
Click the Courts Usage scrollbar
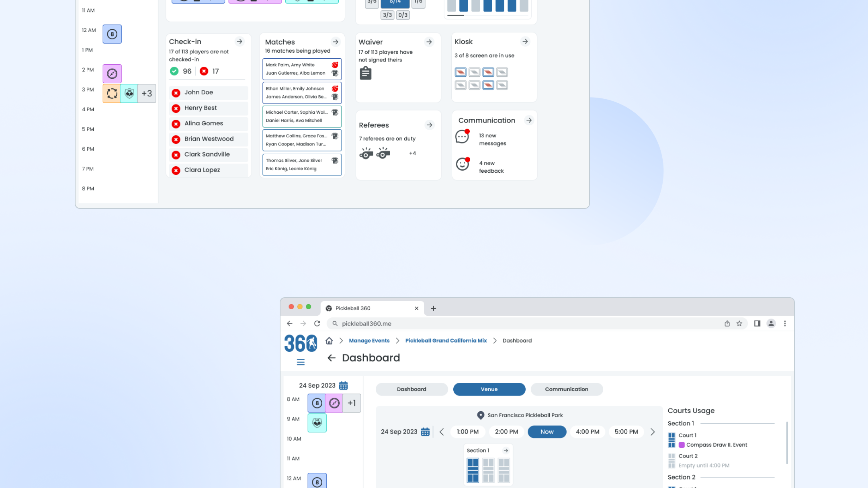tap(786, 443)
